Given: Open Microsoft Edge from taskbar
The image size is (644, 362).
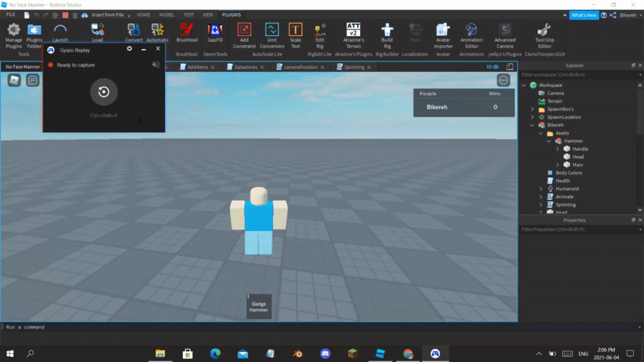Looking at the screenshot, I should tap(215, 354).
